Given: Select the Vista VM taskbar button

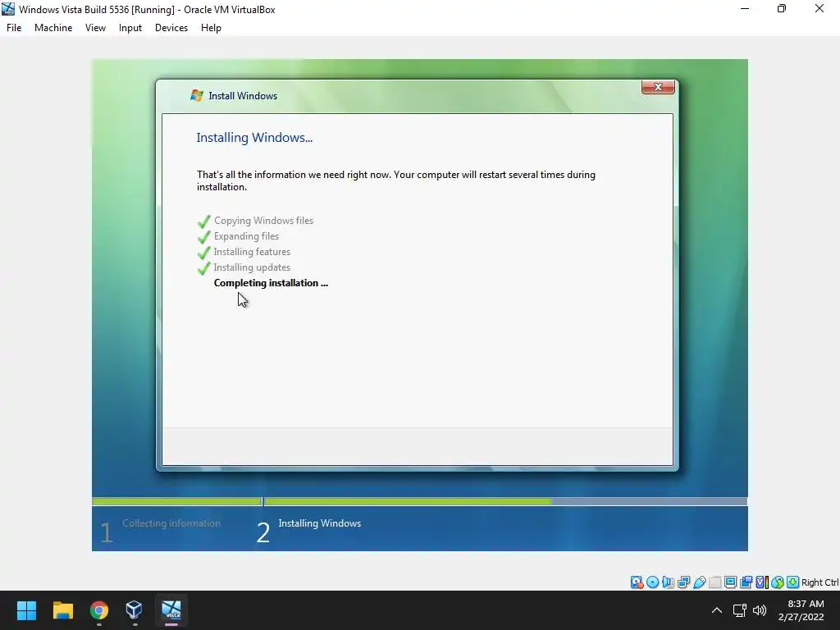Looking at the screenshot, I should (x=171, y=610).
